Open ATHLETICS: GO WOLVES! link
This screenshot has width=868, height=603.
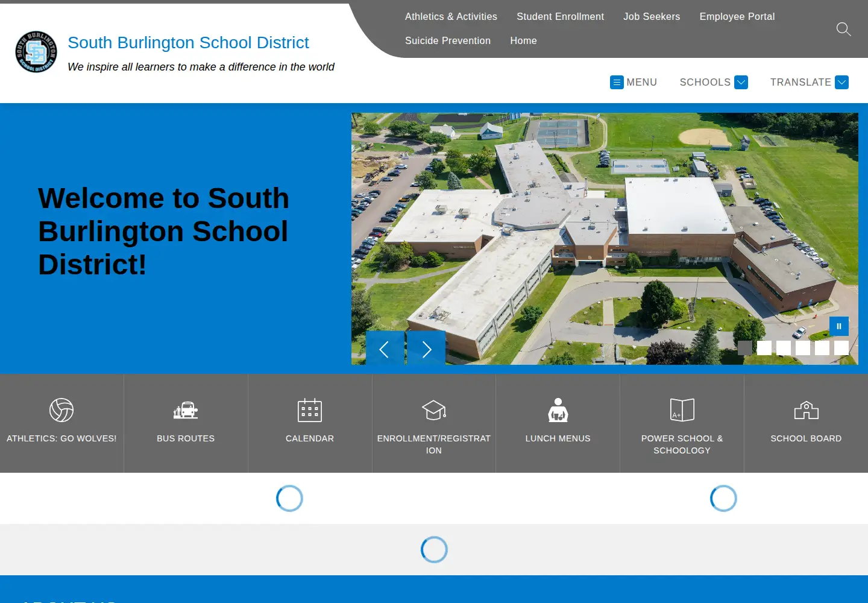(x=61, y=438)
